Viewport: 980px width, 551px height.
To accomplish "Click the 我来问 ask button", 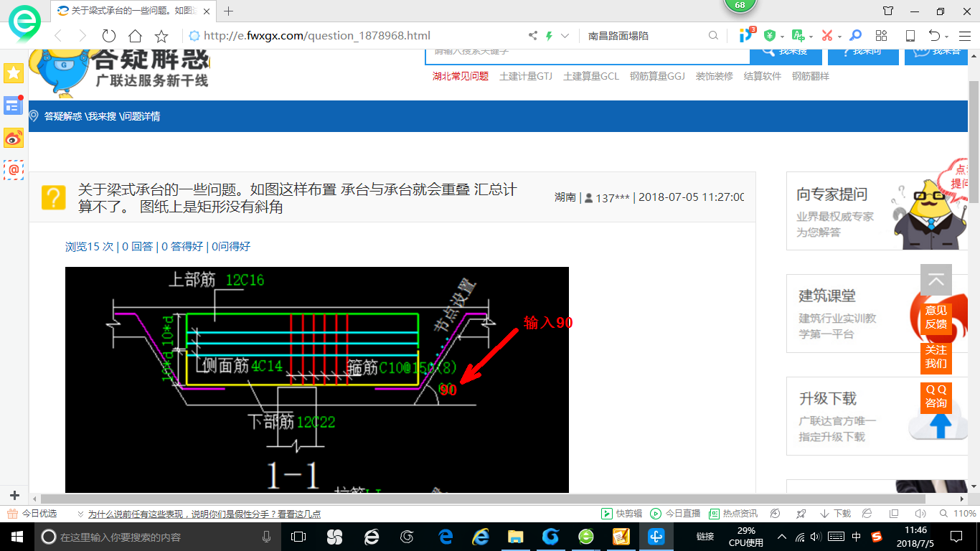I will 863,57.
